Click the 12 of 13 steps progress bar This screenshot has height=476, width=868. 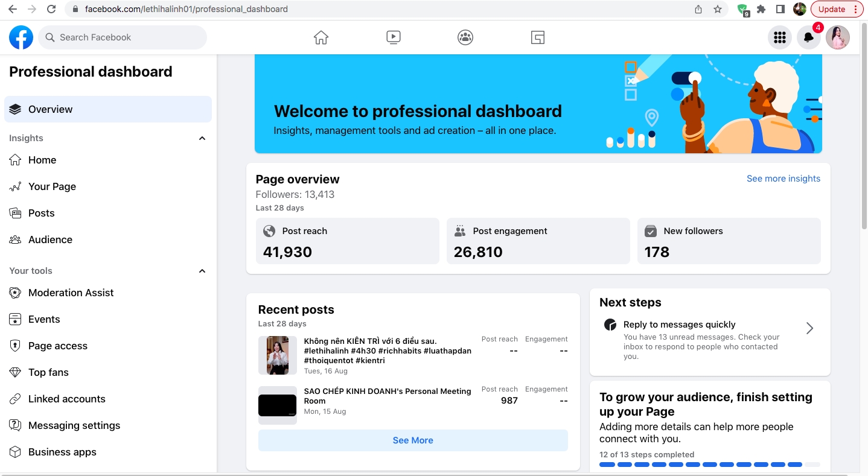pos(710,465)
